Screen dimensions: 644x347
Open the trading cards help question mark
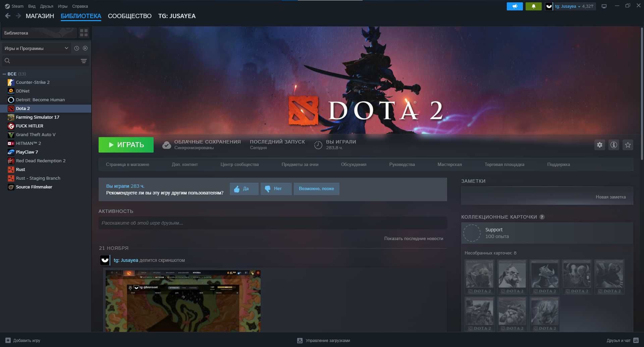[x=542, y=217]
